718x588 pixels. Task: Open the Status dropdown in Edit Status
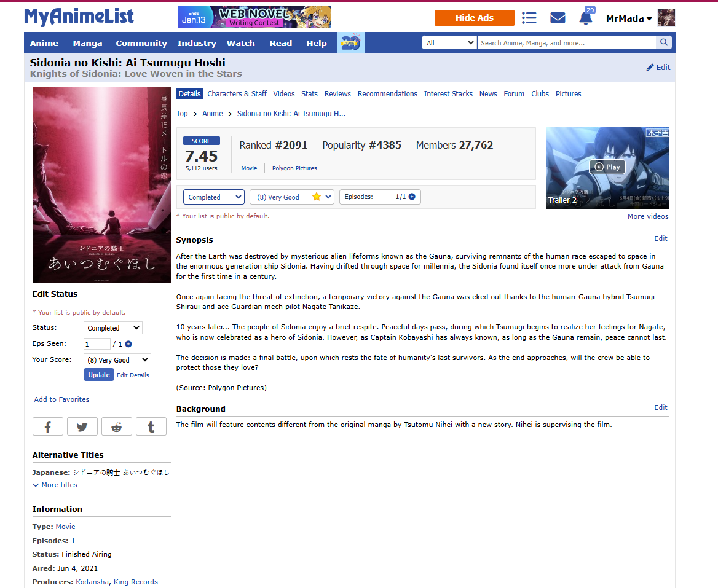112,328
